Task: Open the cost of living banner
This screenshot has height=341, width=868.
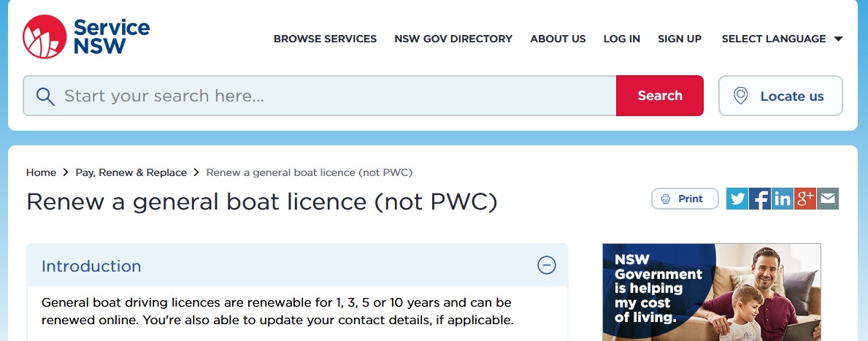Action: (x=711, y=292)
